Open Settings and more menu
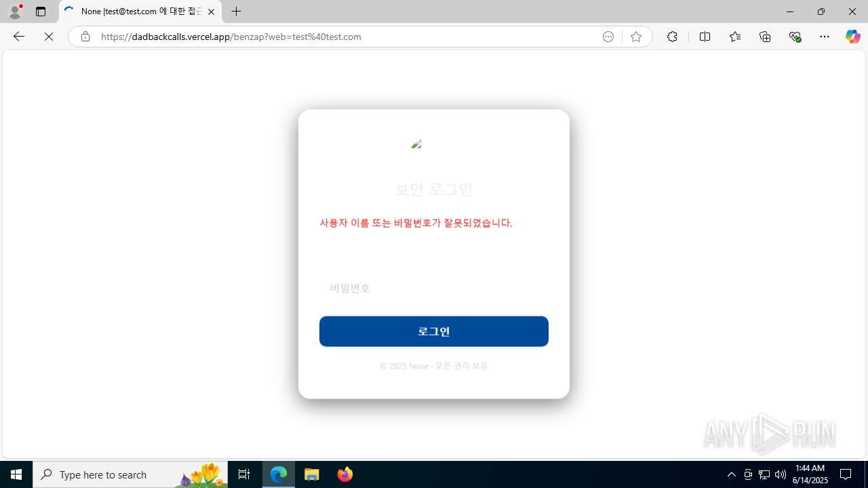This screenshot has height=488, width=868. 825,37
